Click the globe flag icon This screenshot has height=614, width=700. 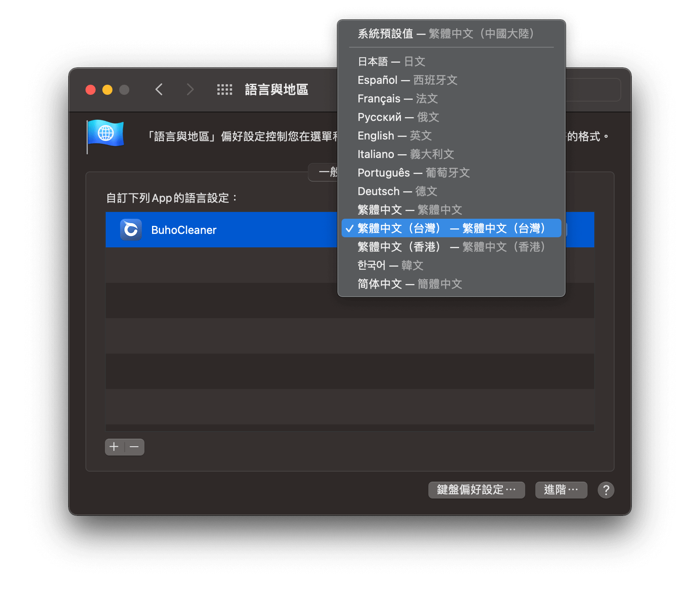[x=105, y=136]
